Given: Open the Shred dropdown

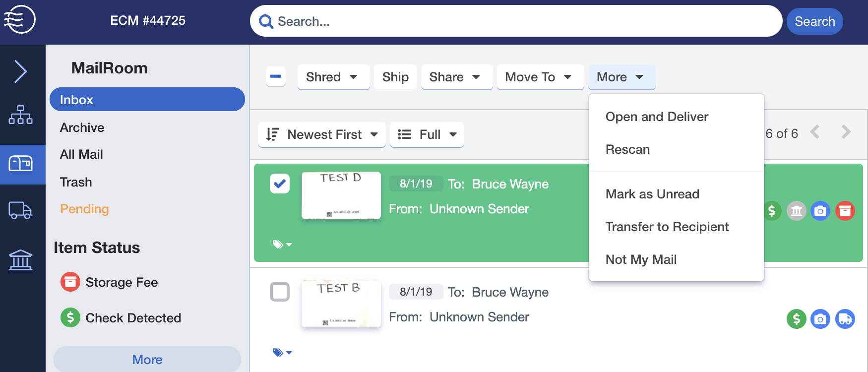Looking at the screenshot, I should 333,77.
